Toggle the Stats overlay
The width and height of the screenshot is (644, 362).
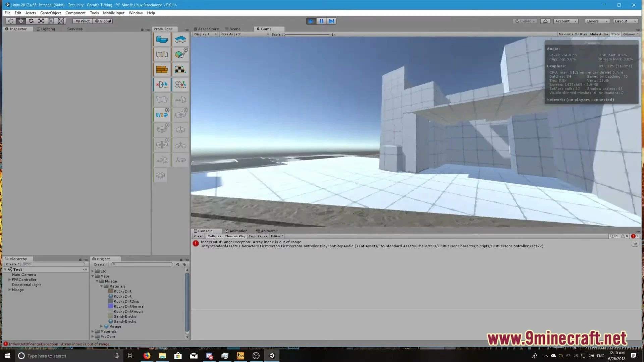pos(615,34)
